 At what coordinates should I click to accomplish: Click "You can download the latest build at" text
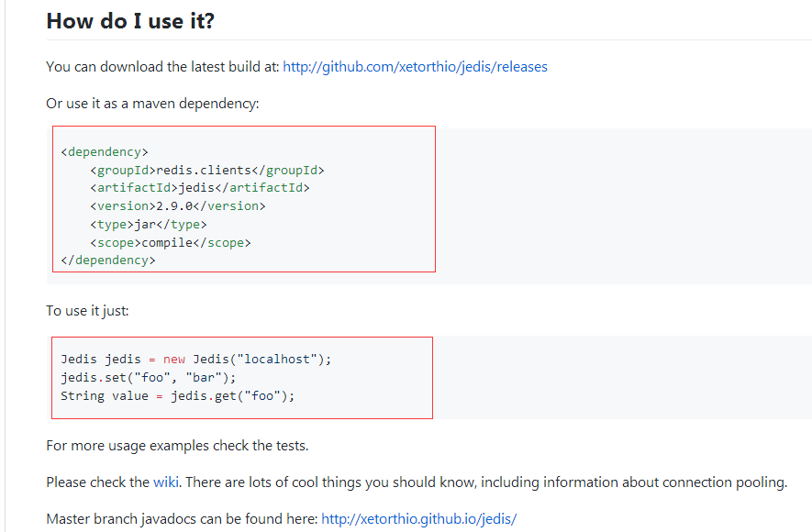coord(162,67)
